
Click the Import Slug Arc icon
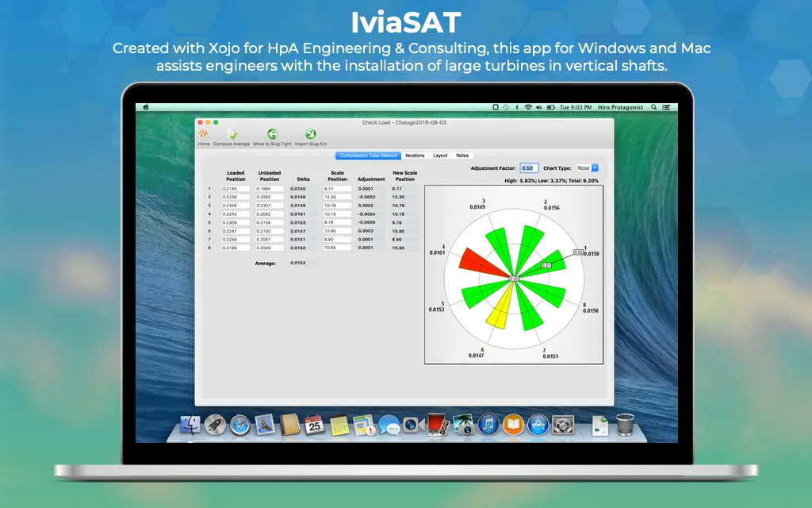coord(310,134)
